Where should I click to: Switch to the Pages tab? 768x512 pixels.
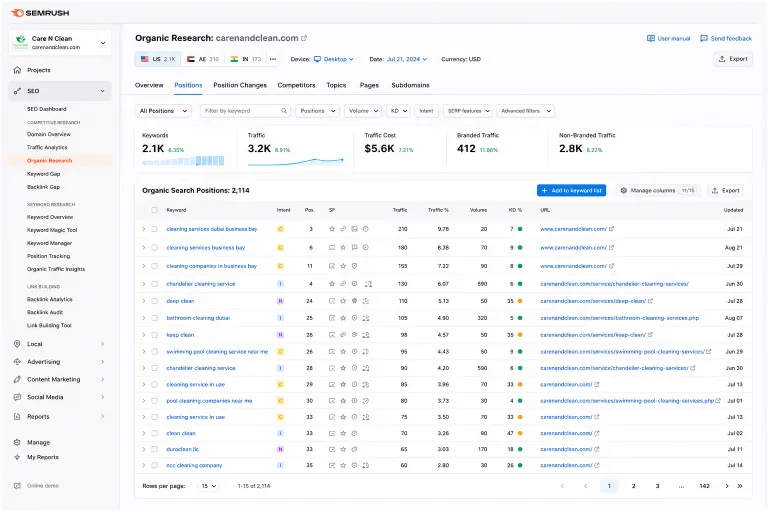369,85
